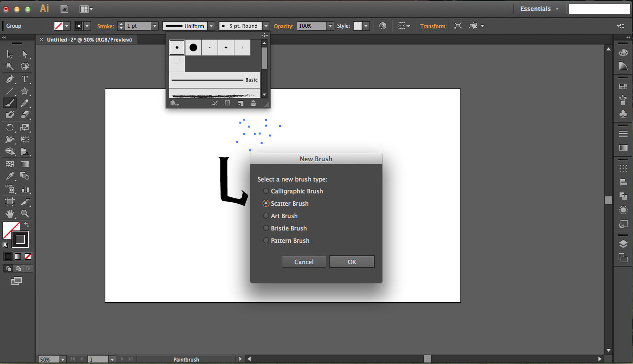Click the Transform link
The width and height of the screenshot is (633, 364).
tap(433, 26)
